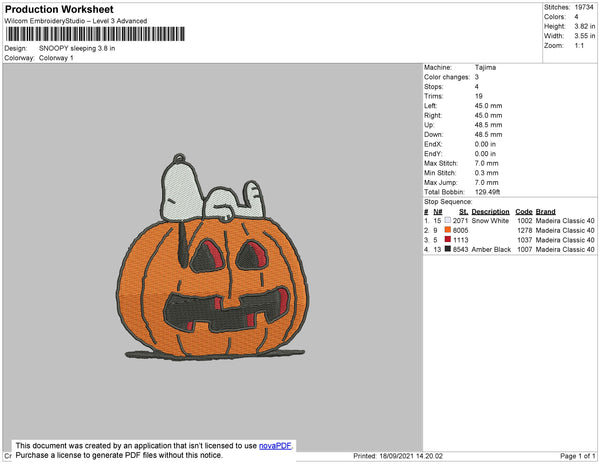The image size is (600, 464).
Task: Select the 'Max Stitch:' value 7.0 mm
Action: coord(486,163)
